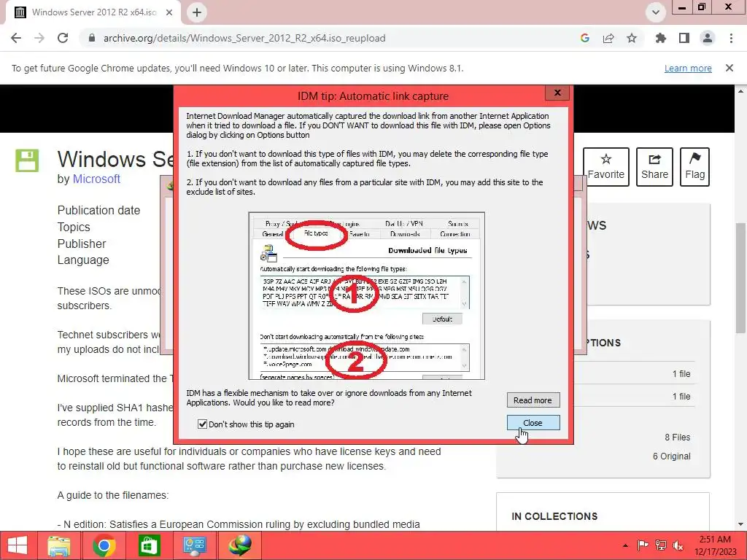Viewport: 747px width, 560px height.
Task: Dismiss the Chrome update notification bar
Action: (729, 68)
